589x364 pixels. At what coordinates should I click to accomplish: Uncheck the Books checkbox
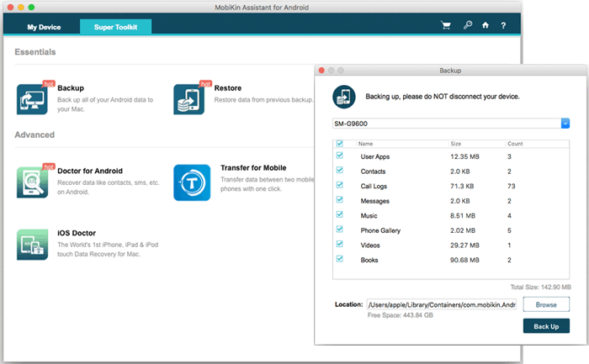(x=340, y=259)
